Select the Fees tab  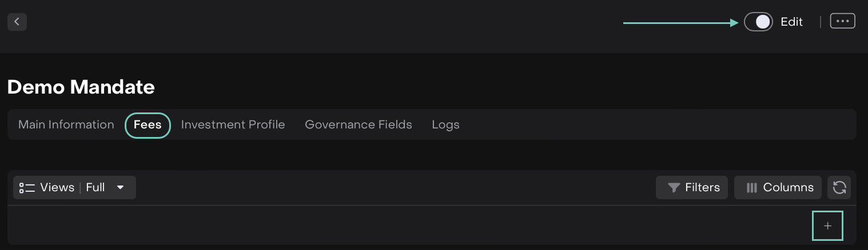(x=148, y=124)
